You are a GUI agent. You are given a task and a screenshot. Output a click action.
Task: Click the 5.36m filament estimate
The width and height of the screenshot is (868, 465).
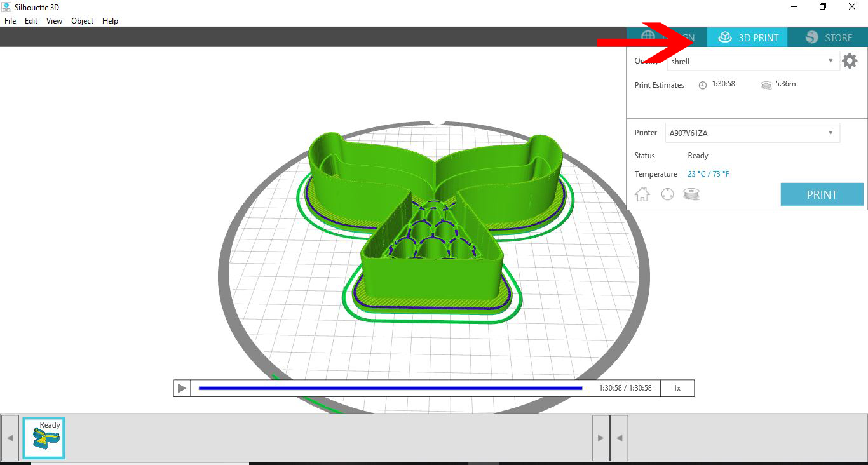pos(786,84)
